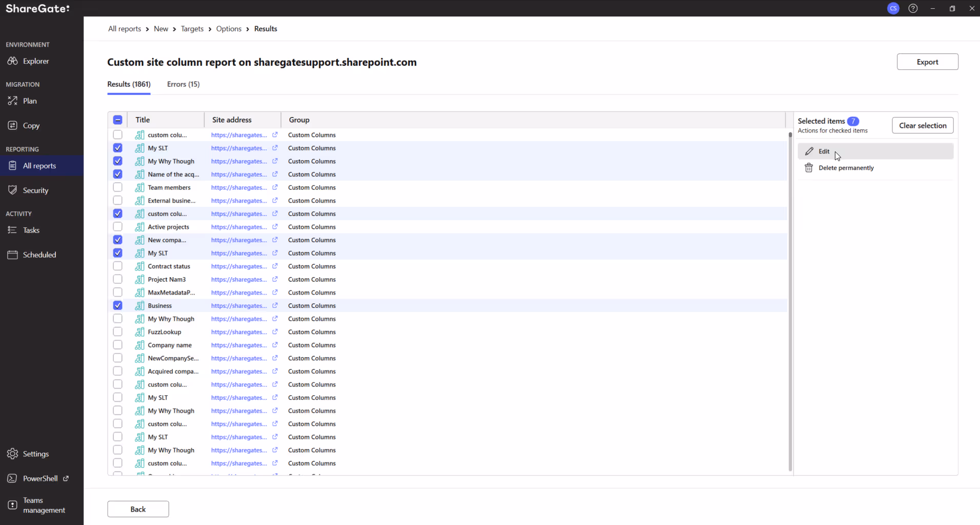Click Custom Columns group in Business row

click(x=312, y=305)
